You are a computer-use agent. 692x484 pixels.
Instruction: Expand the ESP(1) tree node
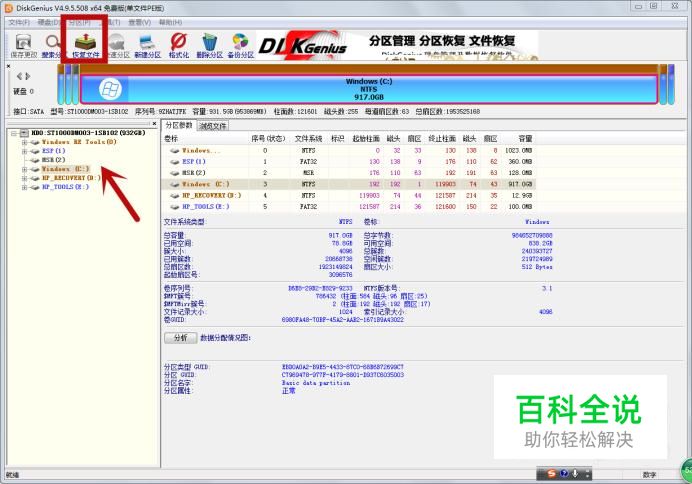(x=25, y=151)
